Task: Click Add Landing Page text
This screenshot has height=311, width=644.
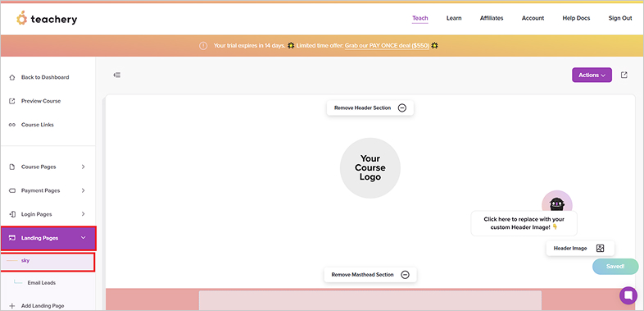Action: tap(43, 306)
